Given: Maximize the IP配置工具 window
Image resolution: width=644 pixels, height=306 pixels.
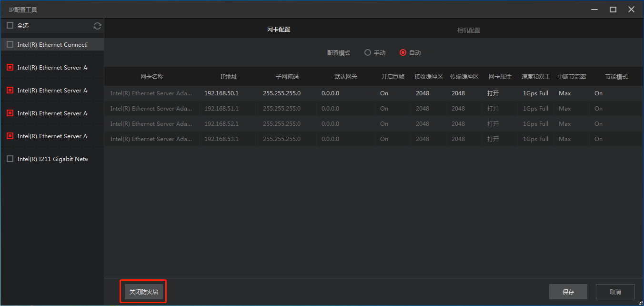Looking at the screenshot, I should pyautogui.click(x=613, y=10).
